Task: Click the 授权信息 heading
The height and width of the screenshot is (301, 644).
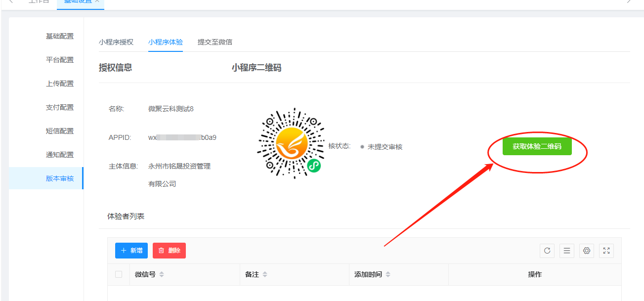Action: (116, 68)
